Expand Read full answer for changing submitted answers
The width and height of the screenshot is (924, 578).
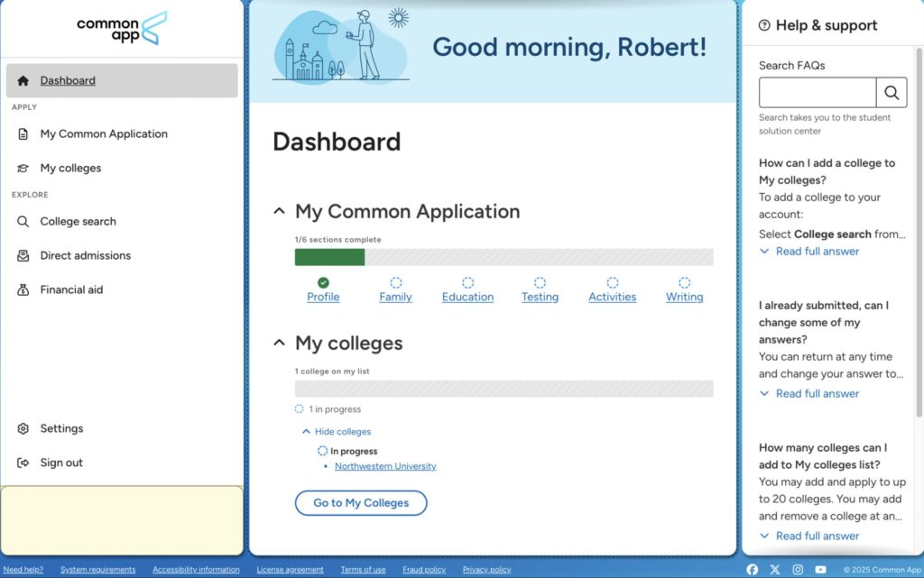[x=809, y=394]
